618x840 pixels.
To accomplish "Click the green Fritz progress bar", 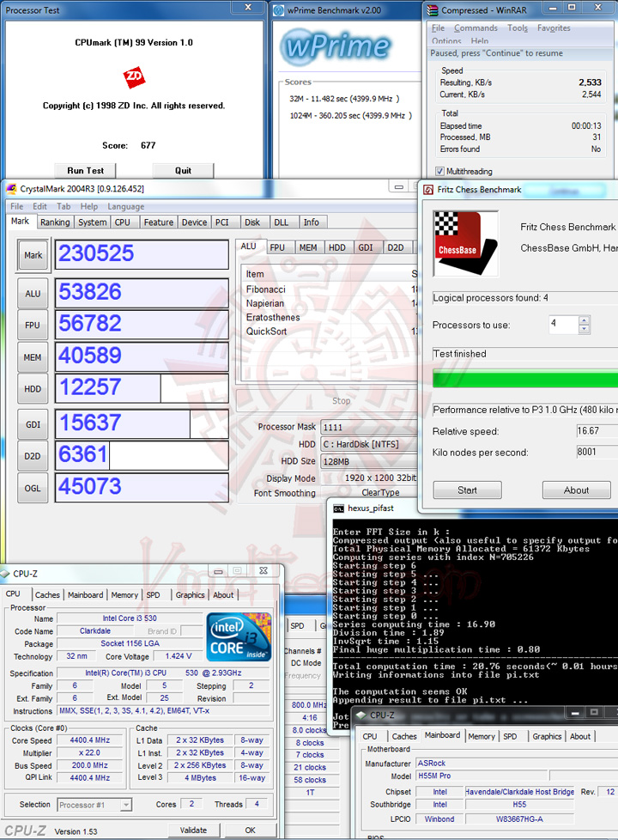I will point(525,378).
